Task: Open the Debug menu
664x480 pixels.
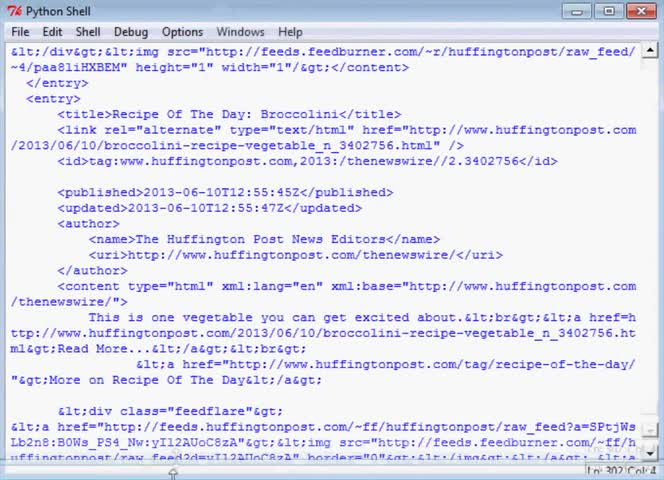Action: point(131,32)
